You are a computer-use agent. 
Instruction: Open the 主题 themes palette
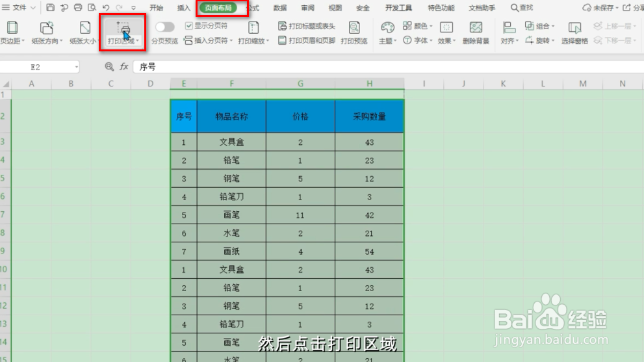coord(387,33)
